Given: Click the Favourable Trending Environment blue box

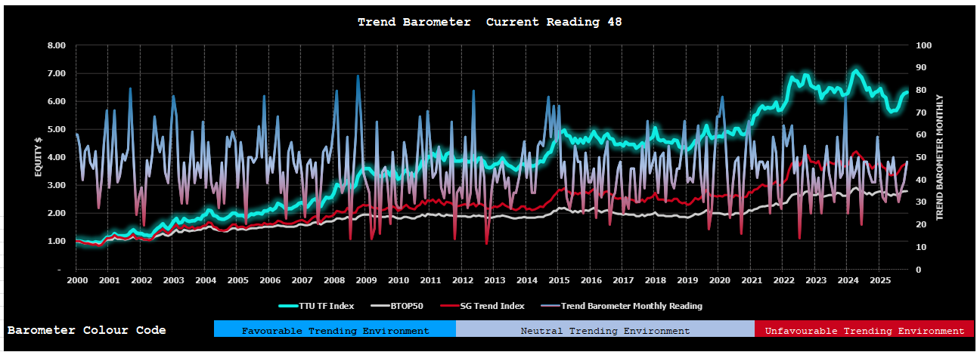Looking at the screenshot, I should coord(335,330).
